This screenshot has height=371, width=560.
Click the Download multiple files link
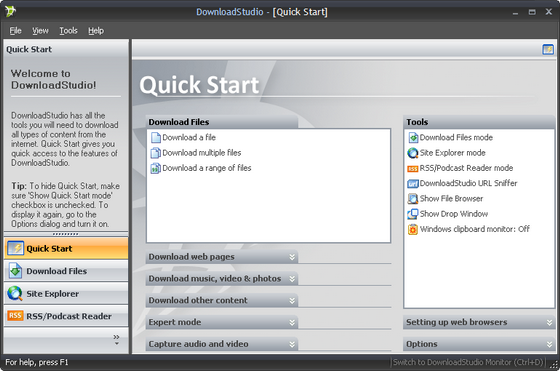point(202,153)
